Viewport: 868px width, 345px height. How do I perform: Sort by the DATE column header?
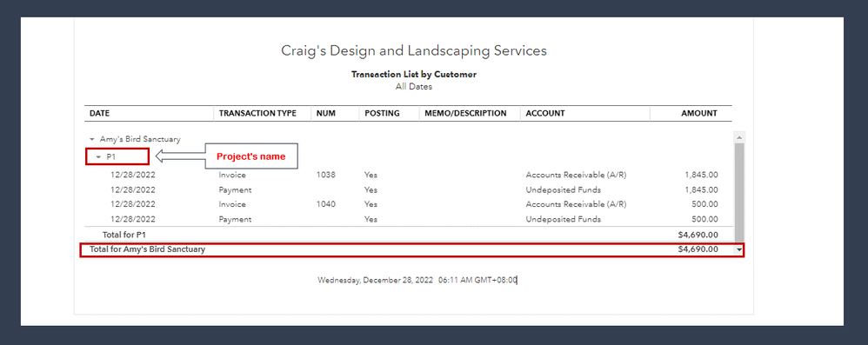100,113
